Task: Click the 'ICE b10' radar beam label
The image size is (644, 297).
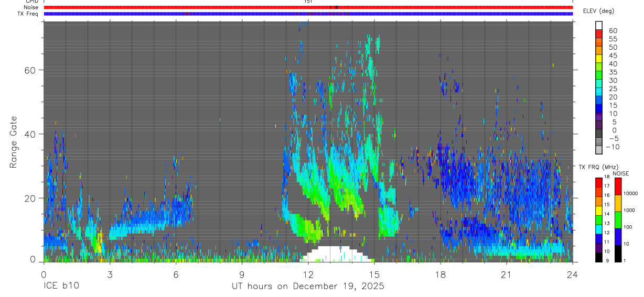Action: [x=60, y=287]
